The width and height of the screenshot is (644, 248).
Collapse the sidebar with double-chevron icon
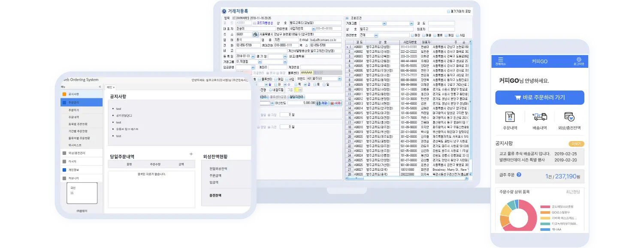(100, 87)
